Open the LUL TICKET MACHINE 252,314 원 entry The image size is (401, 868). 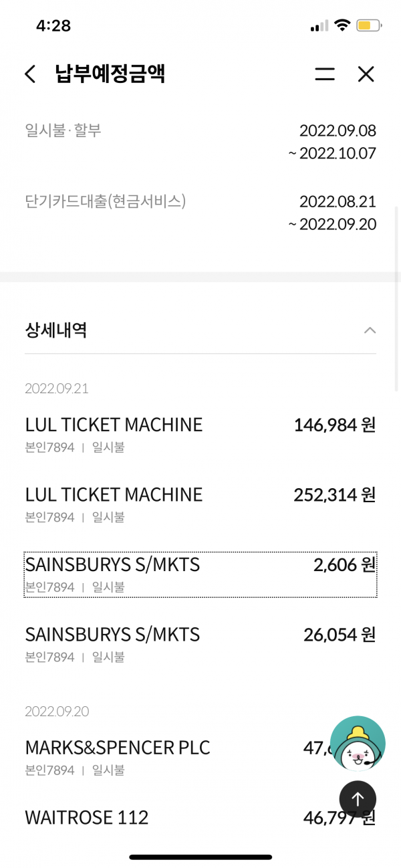tap(200, 504)
